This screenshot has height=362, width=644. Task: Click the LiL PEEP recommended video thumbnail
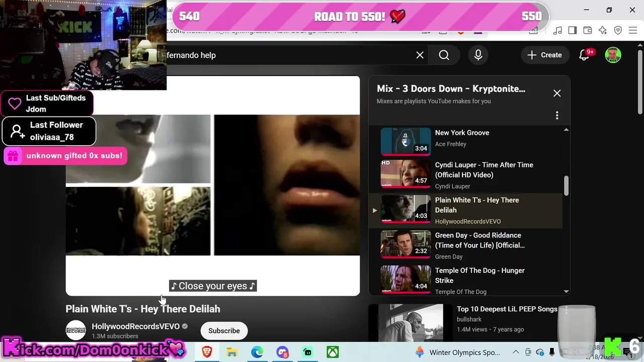[x=411, y=323]
